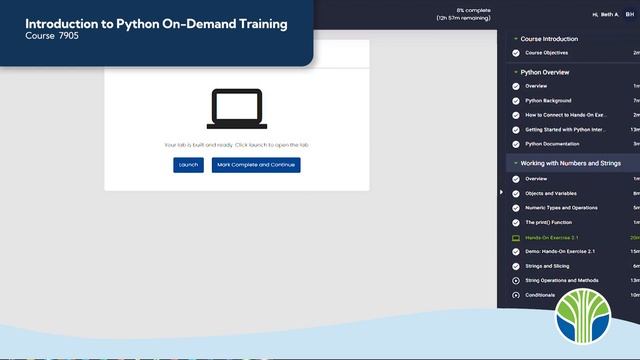This screenshot has height=360, width=640.
Task: Open the Python Background lesson
Action: coord(548,100)
